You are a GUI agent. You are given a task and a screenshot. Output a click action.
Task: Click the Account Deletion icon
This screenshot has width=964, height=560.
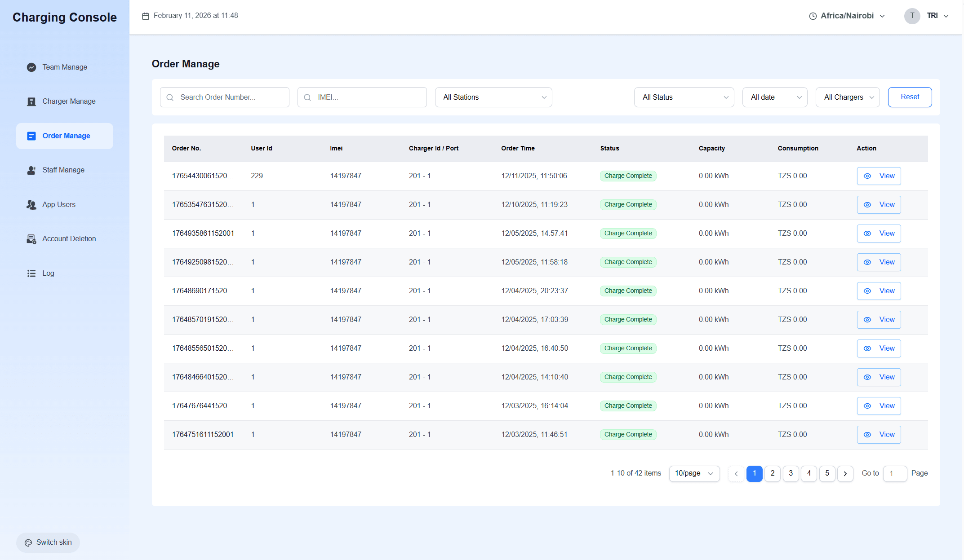click(31, 239)
